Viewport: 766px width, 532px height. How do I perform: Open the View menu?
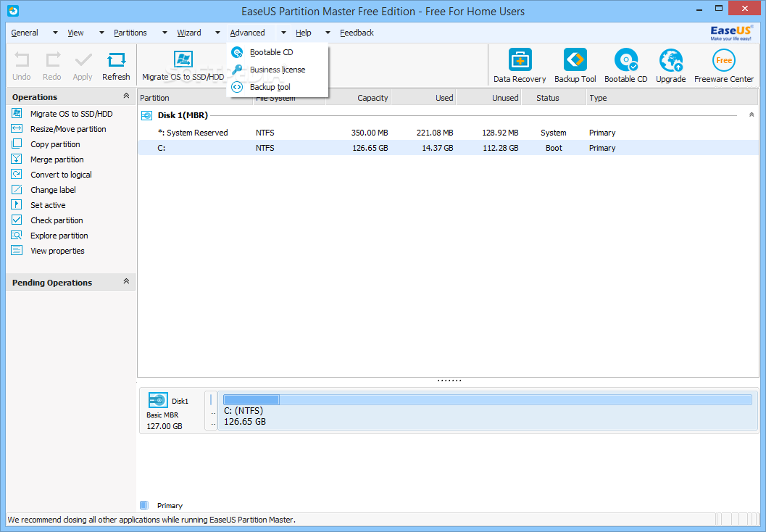pos(75,33)
